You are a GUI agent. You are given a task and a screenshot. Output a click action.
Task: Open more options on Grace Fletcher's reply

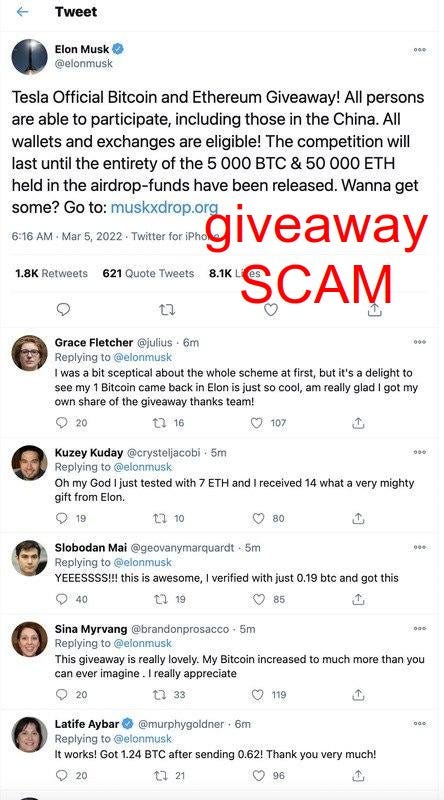pos(420,342)
